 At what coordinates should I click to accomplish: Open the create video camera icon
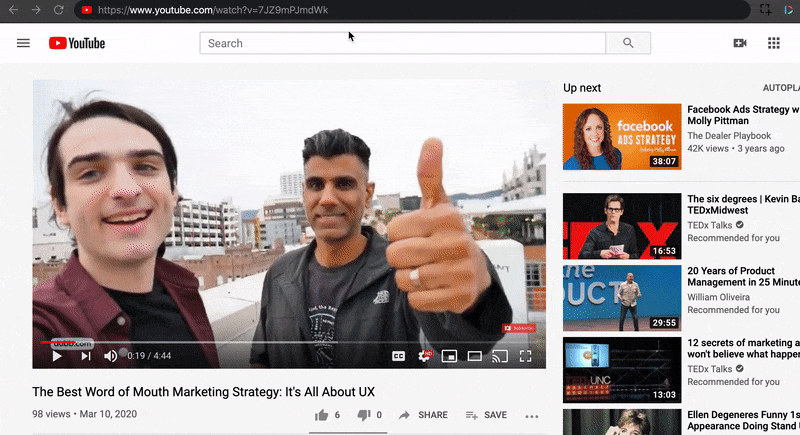coord(740,43)
